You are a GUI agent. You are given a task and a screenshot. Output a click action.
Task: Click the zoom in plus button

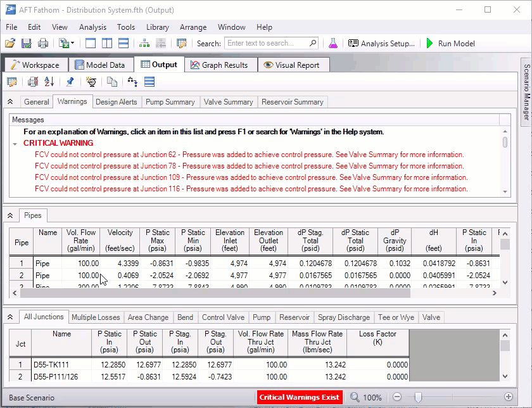tap(508, 397)
